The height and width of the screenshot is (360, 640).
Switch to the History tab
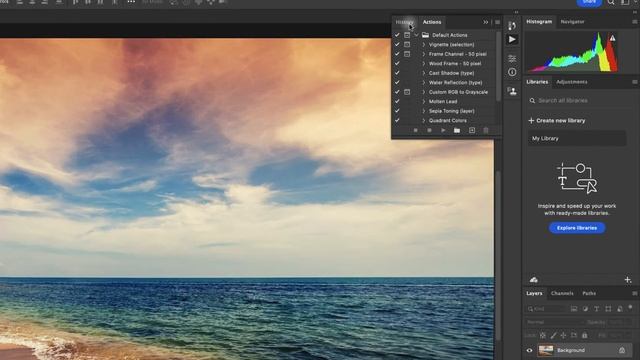pos(404,22)
